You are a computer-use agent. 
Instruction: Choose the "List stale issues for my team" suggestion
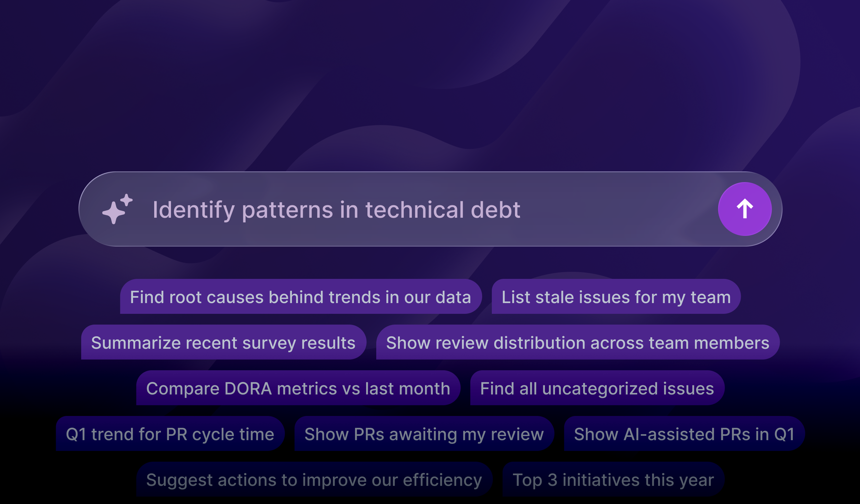[616, 297]
